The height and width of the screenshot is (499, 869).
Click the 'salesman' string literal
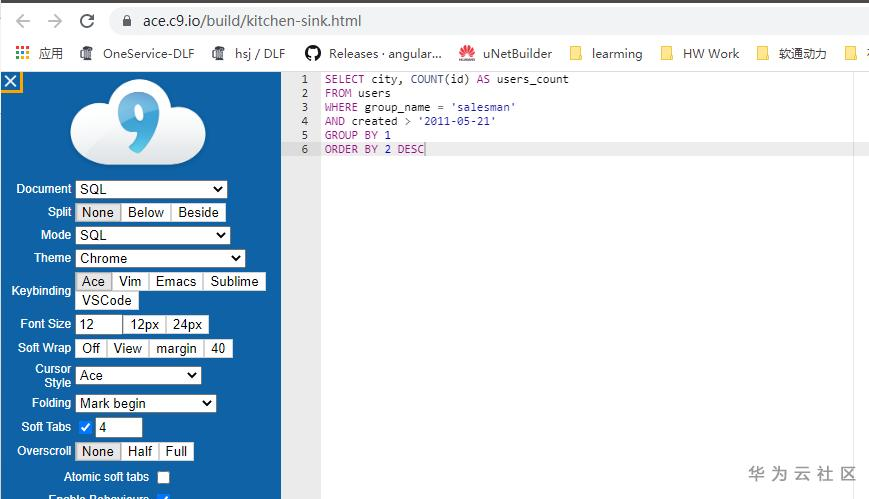(x=483, y=107)
